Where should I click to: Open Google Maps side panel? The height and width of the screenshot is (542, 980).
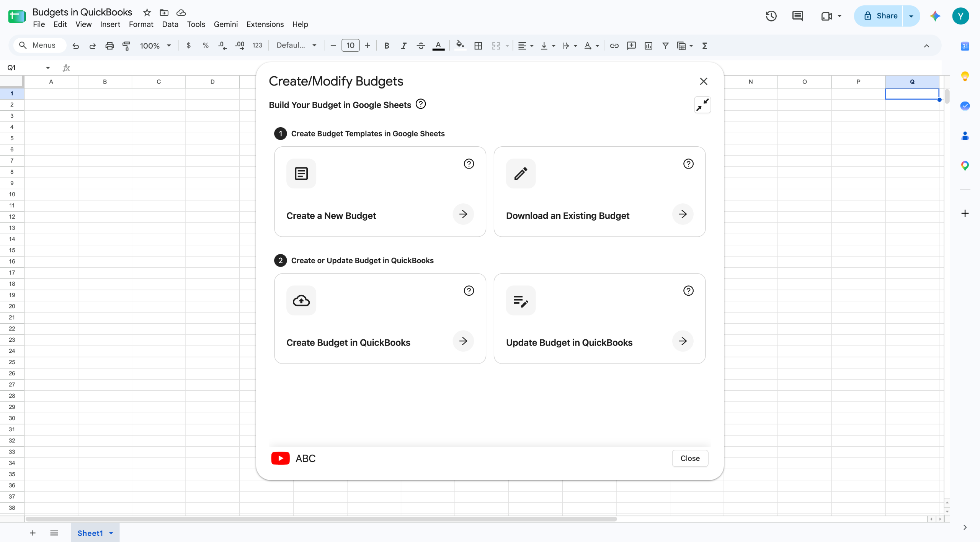pos(965,166)
